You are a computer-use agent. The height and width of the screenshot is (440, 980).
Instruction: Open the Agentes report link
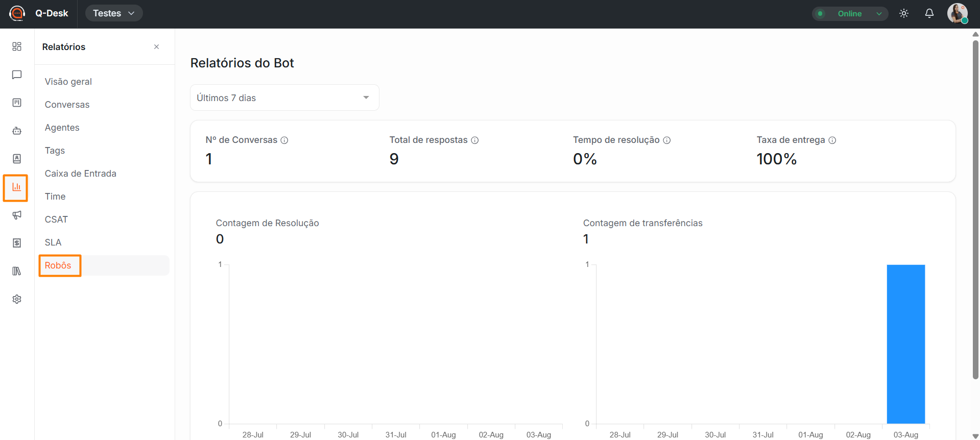62,128
